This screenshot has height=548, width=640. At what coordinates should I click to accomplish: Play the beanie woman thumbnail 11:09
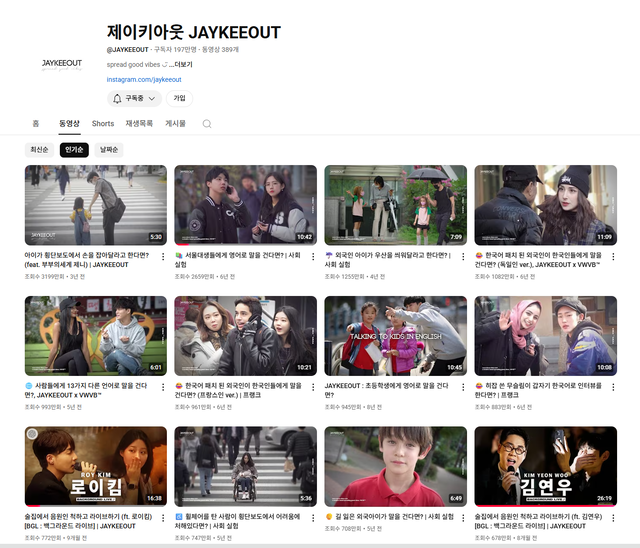(546, 205)
